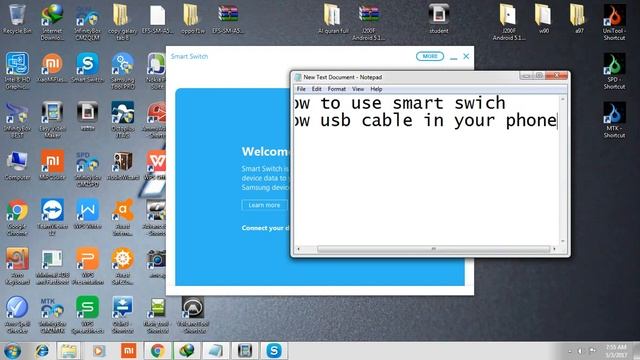Open the oppo f1w folder
Screen dimensions: 640x360
coord(192,18)
